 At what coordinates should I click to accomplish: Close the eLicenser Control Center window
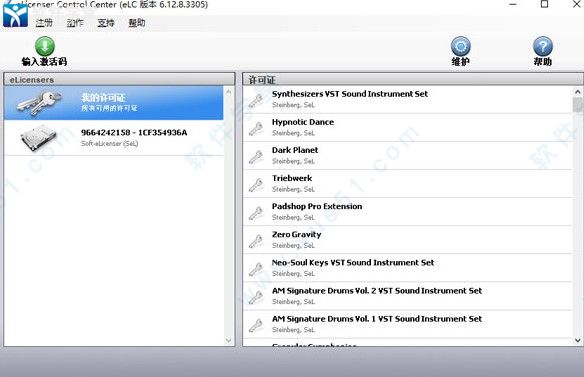click(576, 4)
